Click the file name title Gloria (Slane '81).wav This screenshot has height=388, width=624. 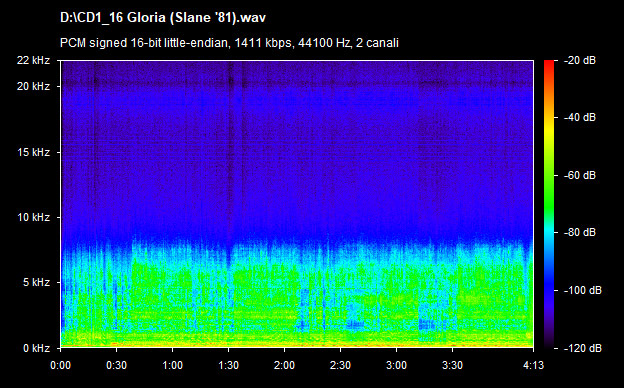163,18
